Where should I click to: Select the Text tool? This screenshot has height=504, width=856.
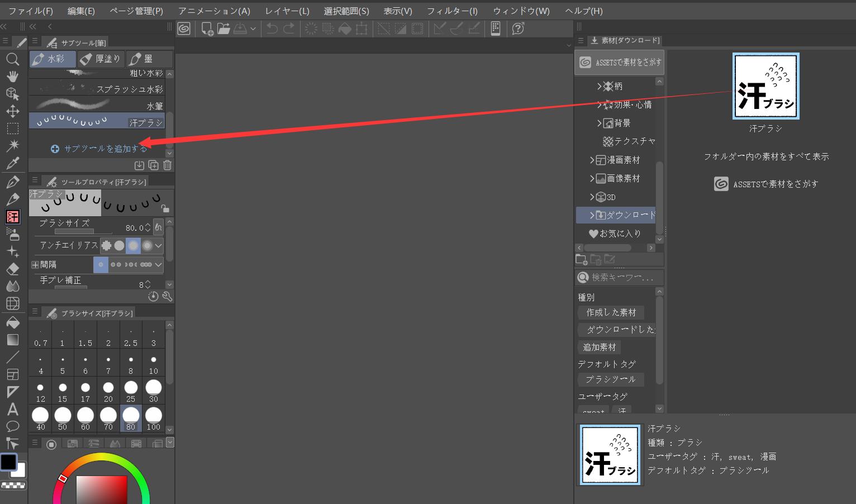pos(12,408)
